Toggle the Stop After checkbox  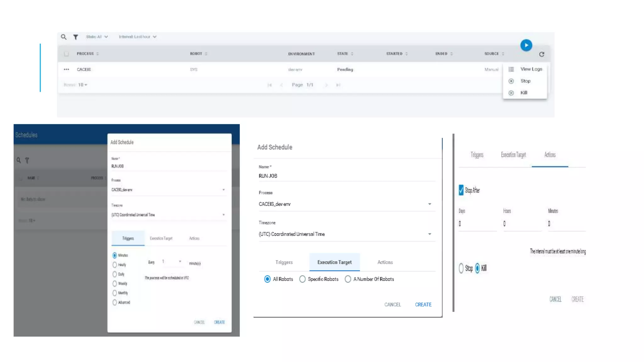pos(461,190)
